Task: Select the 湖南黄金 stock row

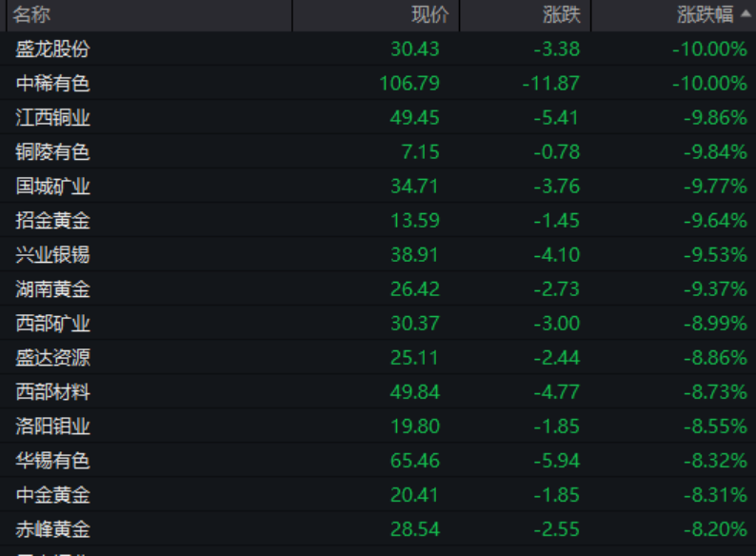Action: [x=378, y=288]
